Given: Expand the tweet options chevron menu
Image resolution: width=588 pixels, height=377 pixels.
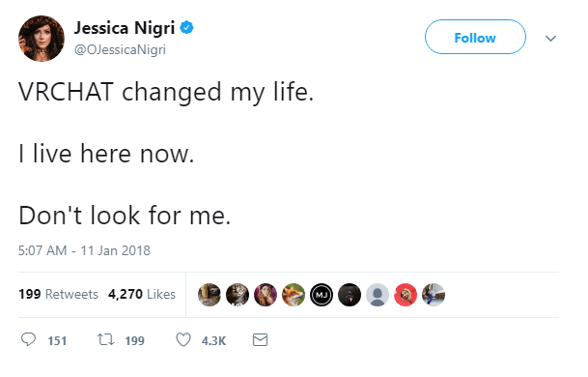Looking at the screenshot, I should click(550, 38).
